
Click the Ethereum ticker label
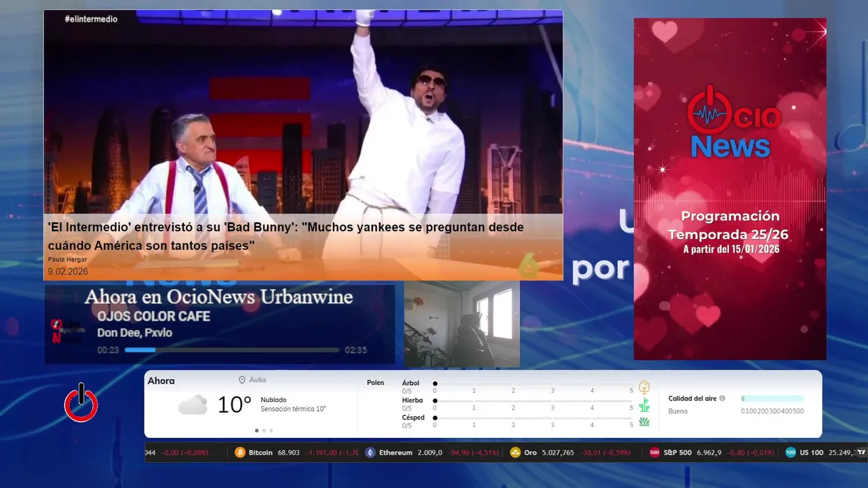coord(395,453)
